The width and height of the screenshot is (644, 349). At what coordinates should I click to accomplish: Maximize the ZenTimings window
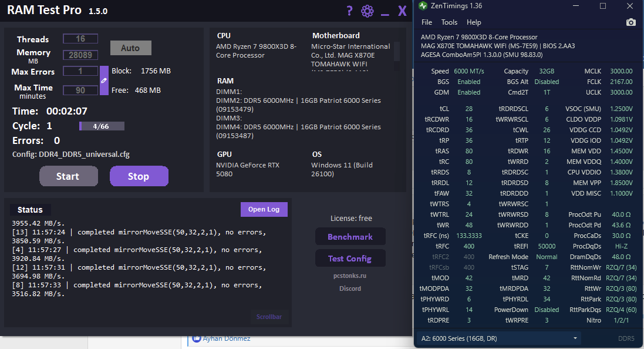(603, 6)
